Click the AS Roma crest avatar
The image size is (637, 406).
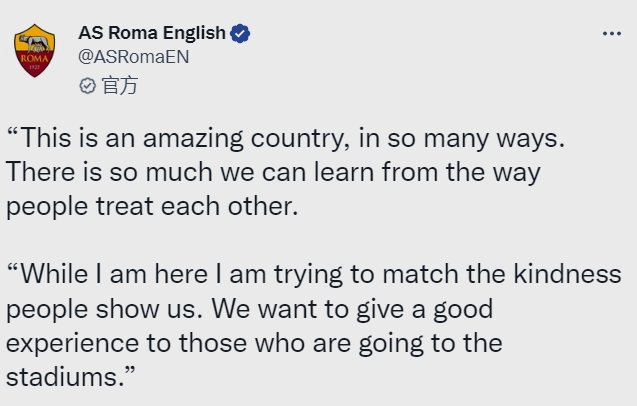(35, 50)
